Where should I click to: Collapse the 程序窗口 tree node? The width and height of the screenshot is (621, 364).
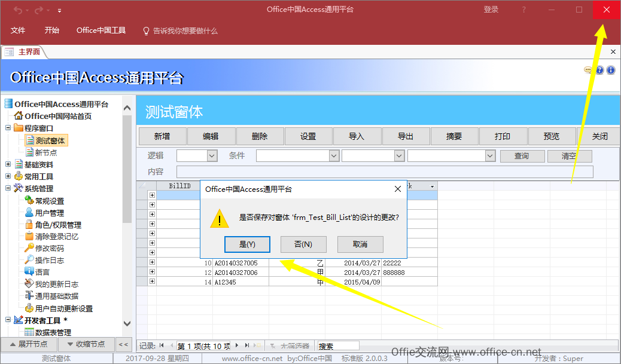8,128
